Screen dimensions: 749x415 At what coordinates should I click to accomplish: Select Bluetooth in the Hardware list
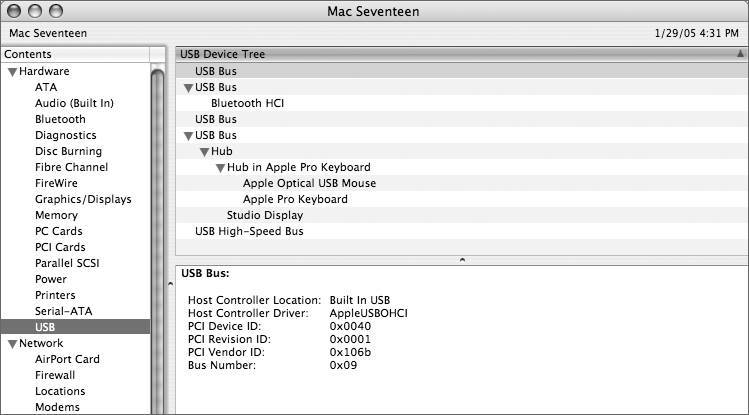click(x=60, y=119)
